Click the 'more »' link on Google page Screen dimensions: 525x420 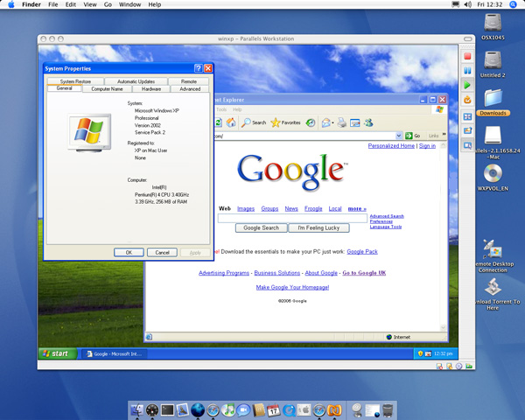(x=357, y=208)
